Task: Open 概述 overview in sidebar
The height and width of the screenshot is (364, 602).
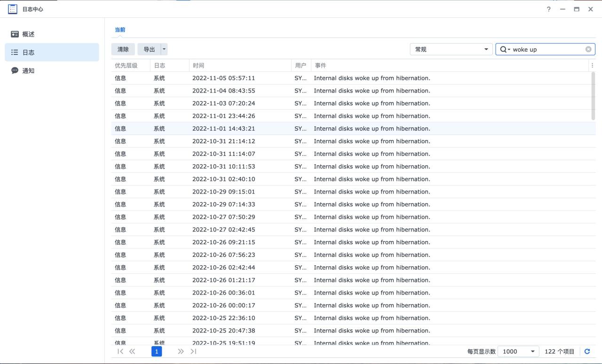Action: click(x=28, y=34)
